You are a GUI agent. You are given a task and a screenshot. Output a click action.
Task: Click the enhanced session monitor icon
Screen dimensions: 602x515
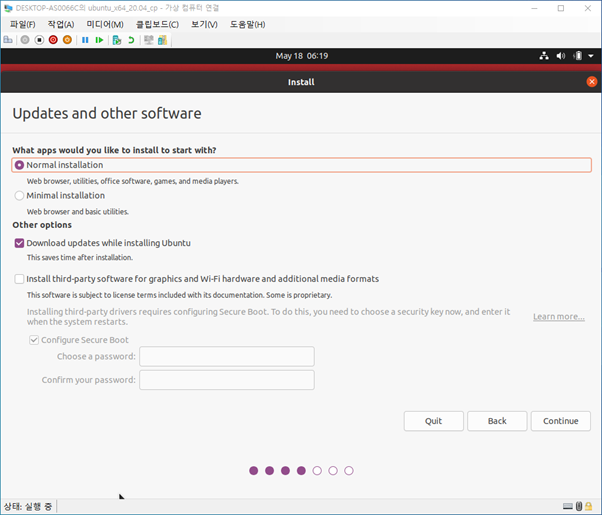tap(149, 40)
